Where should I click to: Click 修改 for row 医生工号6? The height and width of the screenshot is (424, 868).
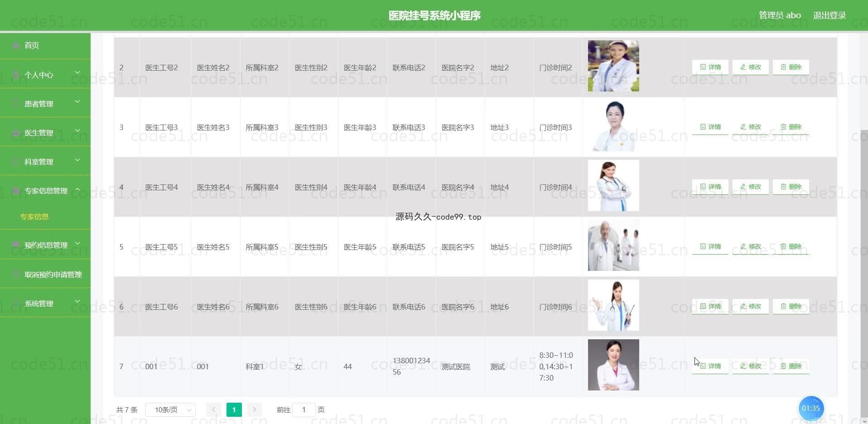[x=750, y=306]
